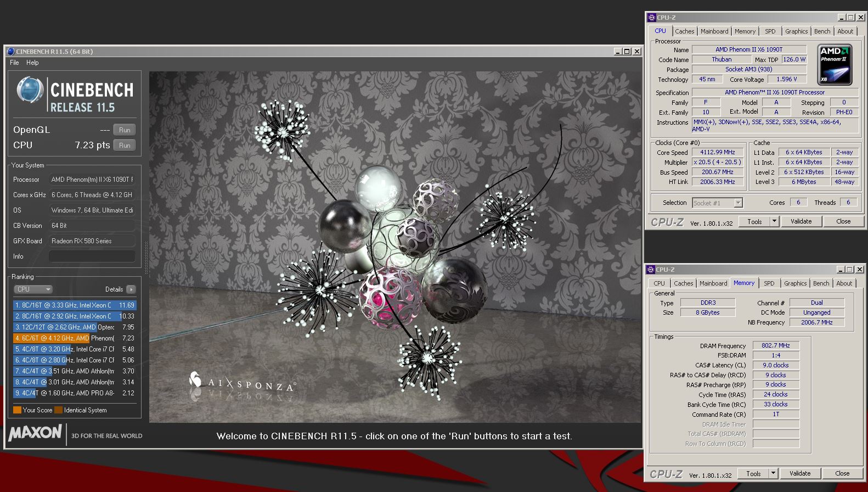Expand Tools dropdown arrow in bottom CPU-Z
The height and width of the screenshot is (492, 868).
pos(773,473)
